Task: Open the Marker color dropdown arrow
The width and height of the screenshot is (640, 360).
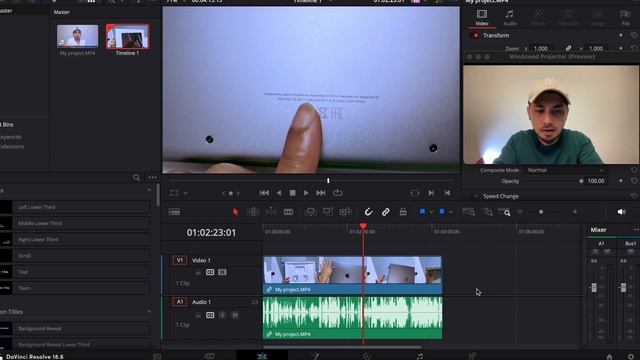Action: [451, 212]
